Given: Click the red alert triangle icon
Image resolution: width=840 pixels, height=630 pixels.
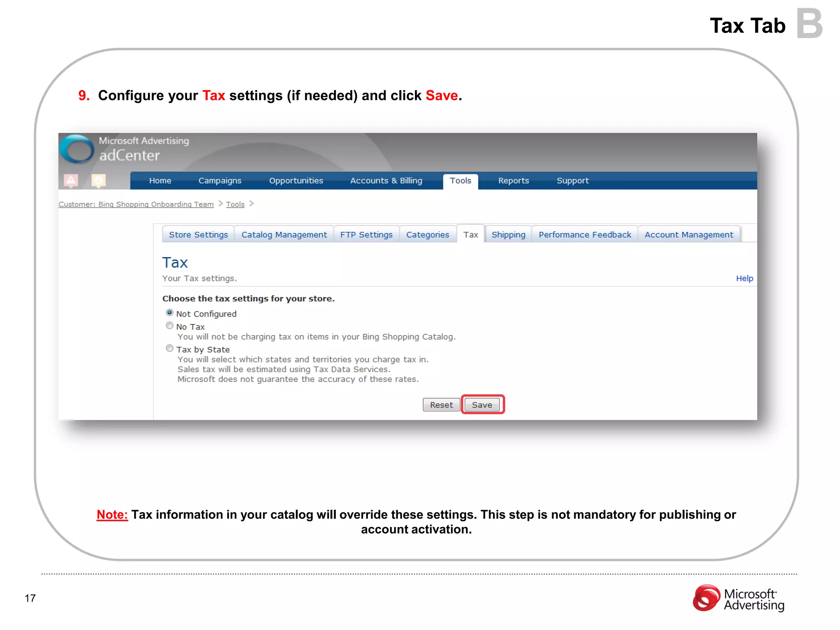Looking at the screenshot, I should point(71,181).
